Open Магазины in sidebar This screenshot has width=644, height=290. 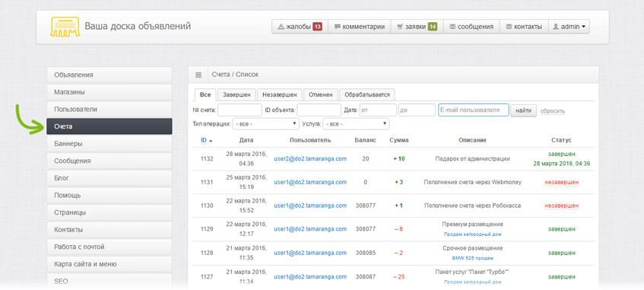tap(109, 92)
